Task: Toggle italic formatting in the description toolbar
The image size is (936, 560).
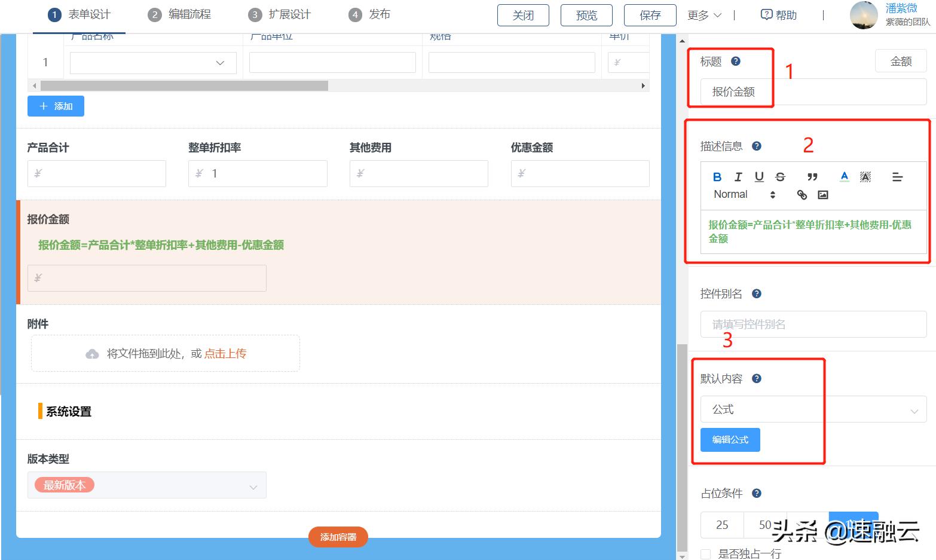Action: (x=738, y=176)
